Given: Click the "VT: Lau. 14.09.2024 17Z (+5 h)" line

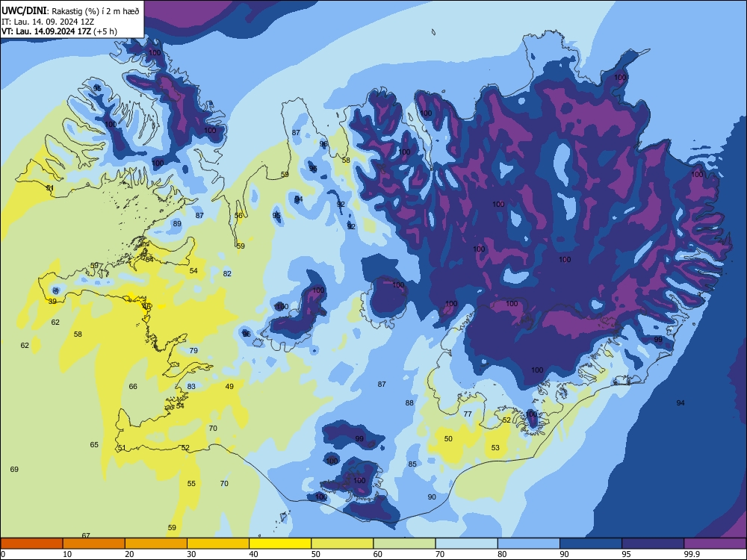Looking at the screenshot, I should point(59,31).
